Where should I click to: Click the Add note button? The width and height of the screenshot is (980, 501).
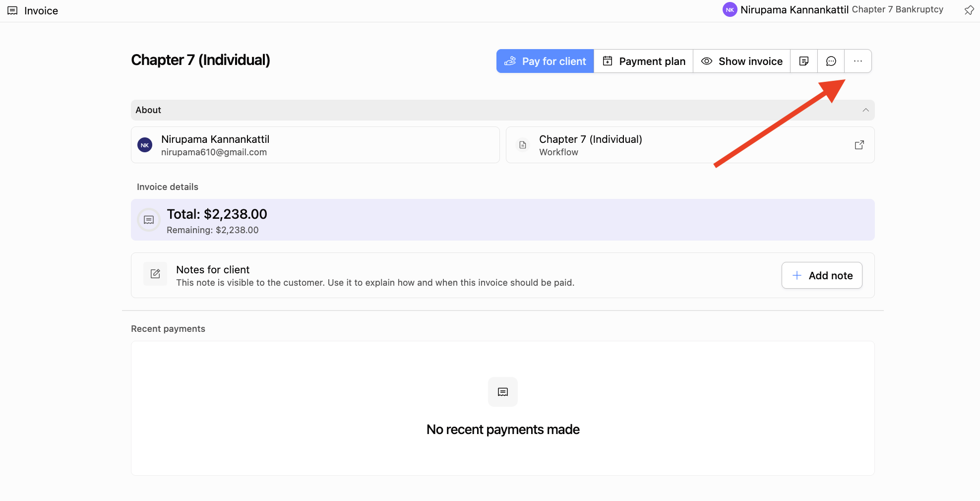[822, 275]
